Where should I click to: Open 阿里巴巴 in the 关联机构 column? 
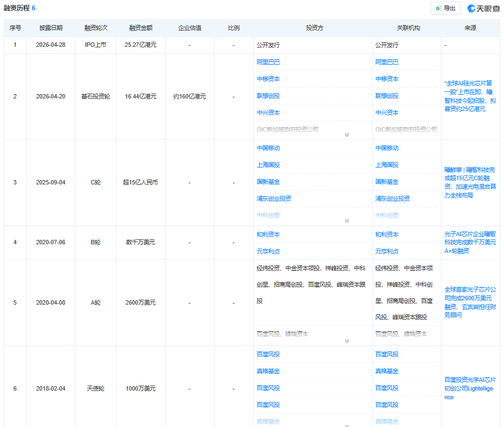pos(386,62)
